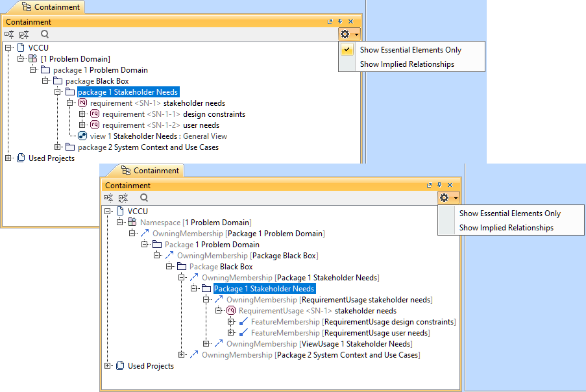Expand OwningMembership ViewUsage 1 Stakeholder Needs
Image resolution: width=586 pixels, height=392 pixels.
206,344
